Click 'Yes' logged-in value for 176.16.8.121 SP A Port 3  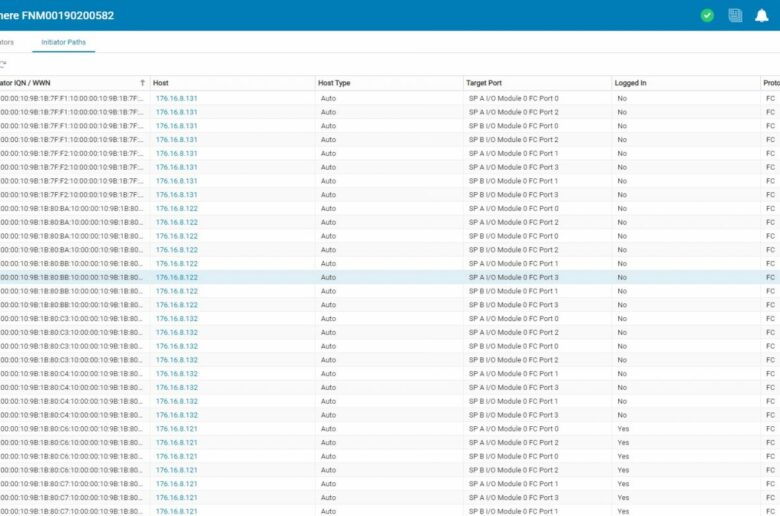623,498
